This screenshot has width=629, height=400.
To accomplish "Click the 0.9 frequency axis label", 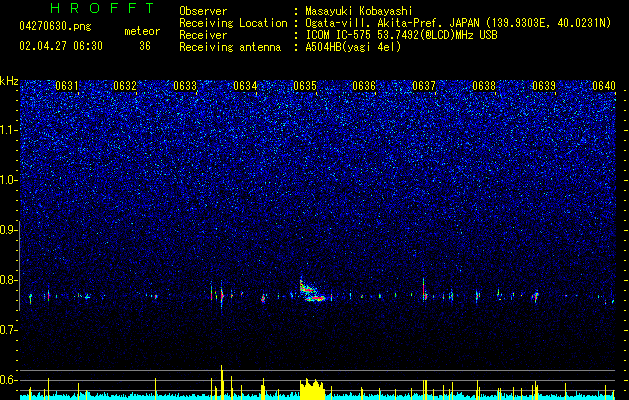I will coord(9,230).
